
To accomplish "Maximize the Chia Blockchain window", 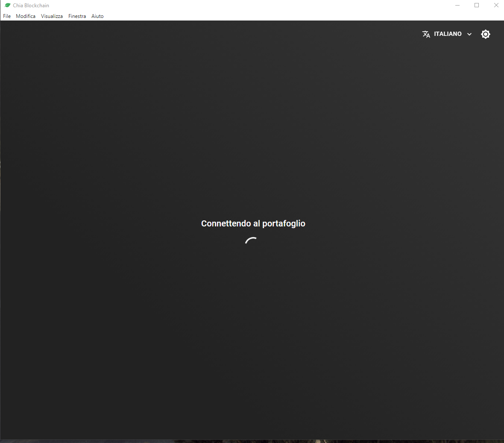I will (x=477, y=5).
